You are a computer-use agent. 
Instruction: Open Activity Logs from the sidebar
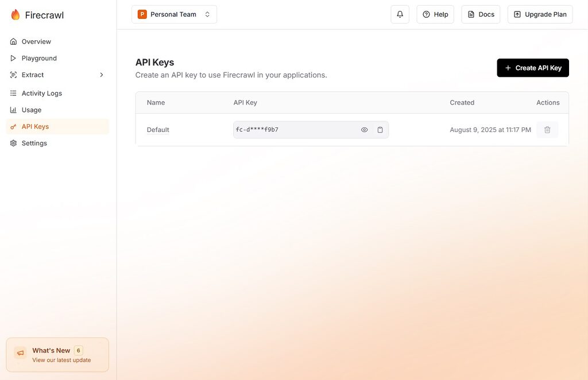click(x=41, y=93)
